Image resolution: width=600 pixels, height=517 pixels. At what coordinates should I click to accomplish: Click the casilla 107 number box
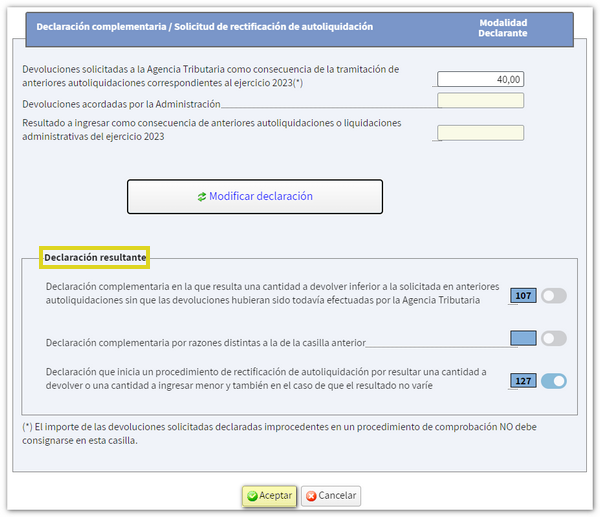point(523,296)
